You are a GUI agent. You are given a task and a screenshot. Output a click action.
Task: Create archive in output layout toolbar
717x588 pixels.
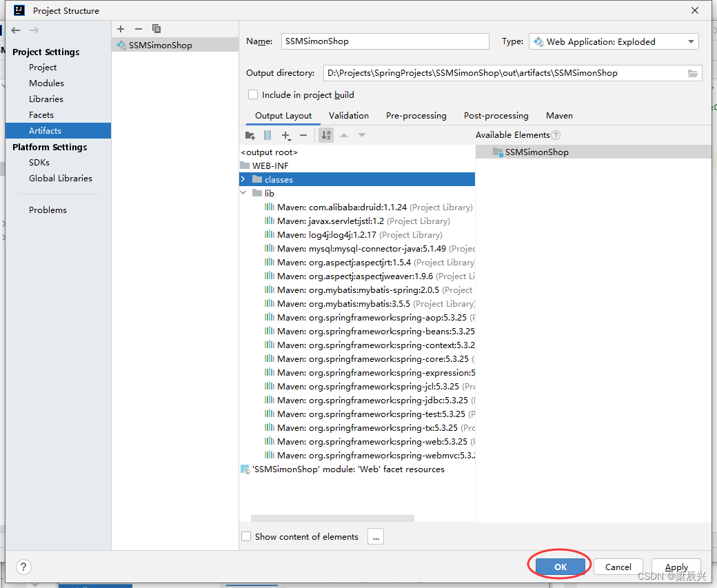(x=267, y=135)
